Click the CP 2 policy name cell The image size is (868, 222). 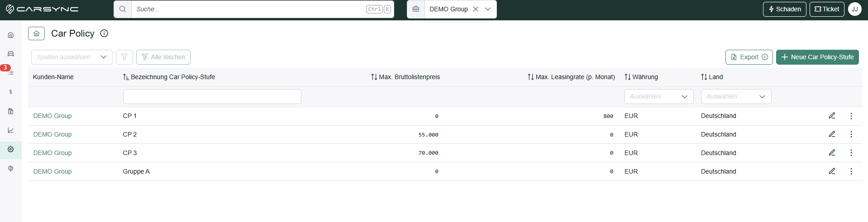click(x=129, y=134)
